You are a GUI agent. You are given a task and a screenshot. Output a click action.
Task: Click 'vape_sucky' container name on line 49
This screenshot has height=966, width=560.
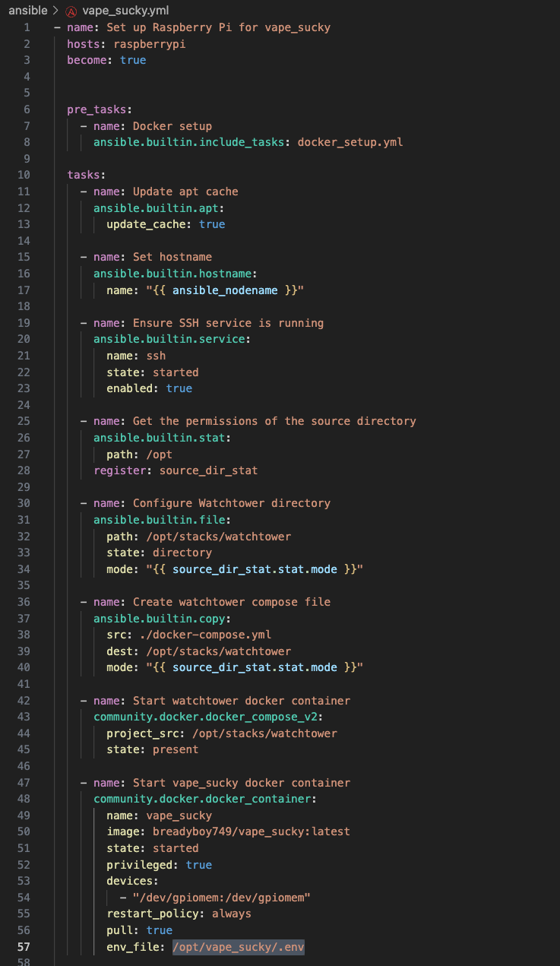pyautogui.click(x=179, y=816)
